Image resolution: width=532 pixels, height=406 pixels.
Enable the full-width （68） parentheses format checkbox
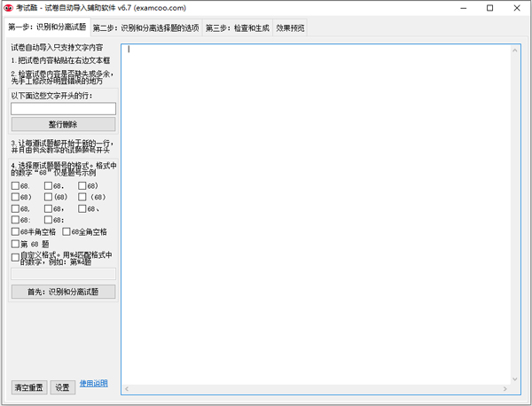click(x=82, y=197)
